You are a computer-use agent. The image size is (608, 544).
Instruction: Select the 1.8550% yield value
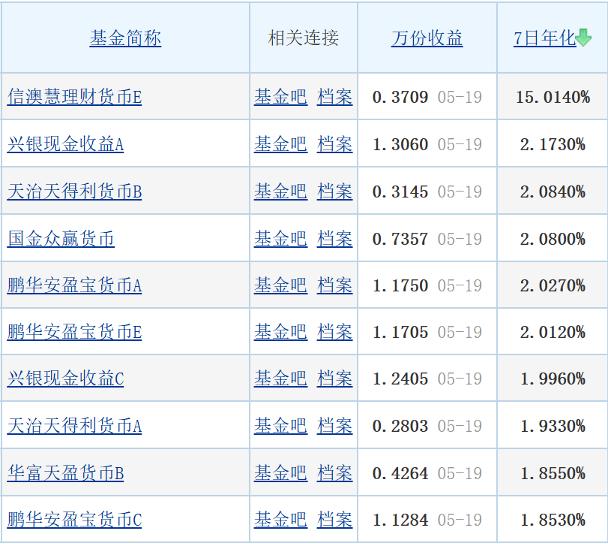[x=553, y=473]
